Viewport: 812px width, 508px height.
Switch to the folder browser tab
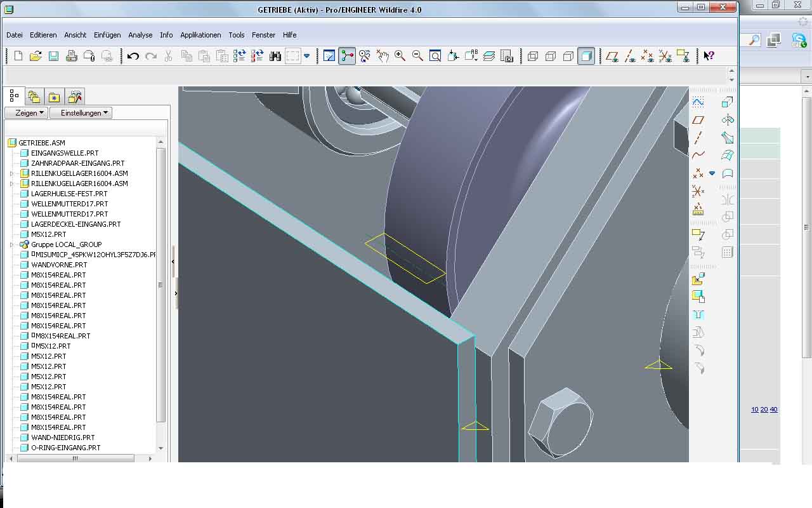(x=34, y=97)
